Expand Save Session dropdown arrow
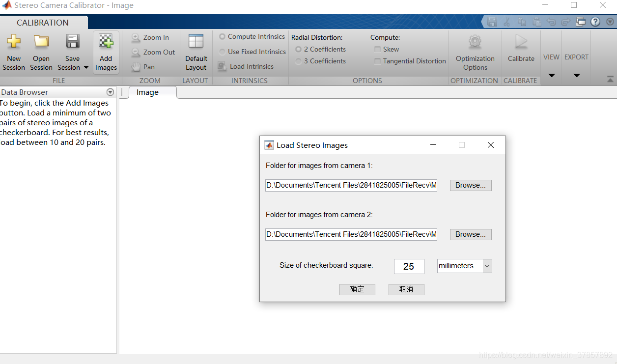This screenshot has height=364, width=617. tap(86, 68)
